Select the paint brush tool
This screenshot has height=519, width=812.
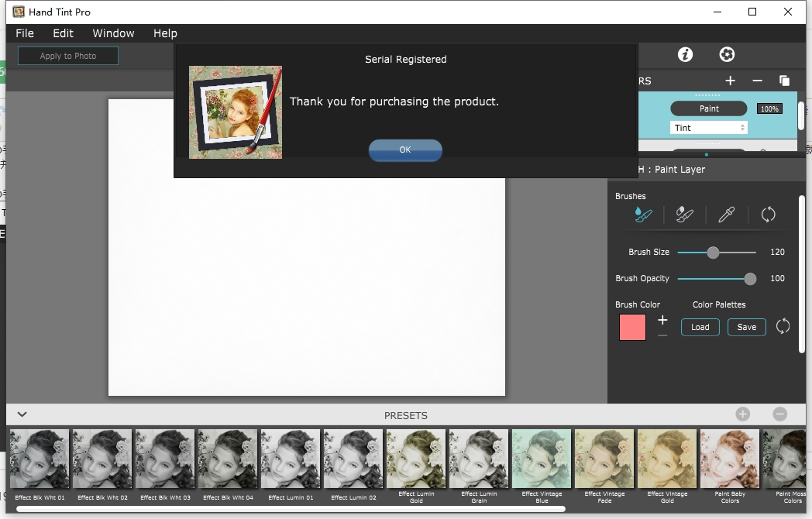click(643, 214)
